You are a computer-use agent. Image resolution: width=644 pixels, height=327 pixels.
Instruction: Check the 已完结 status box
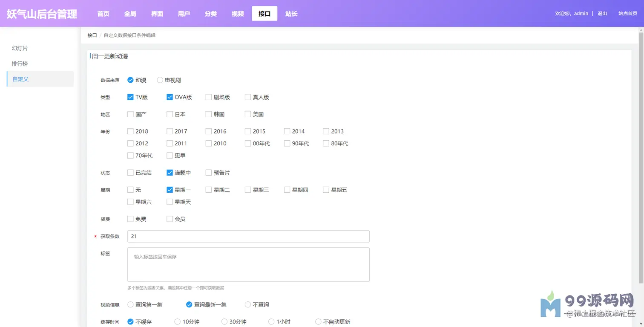(x=130, y=173)
